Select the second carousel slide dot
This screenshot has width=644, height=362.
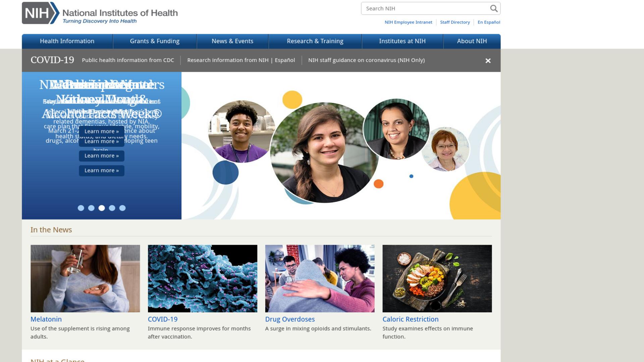(x=91, y=208)
